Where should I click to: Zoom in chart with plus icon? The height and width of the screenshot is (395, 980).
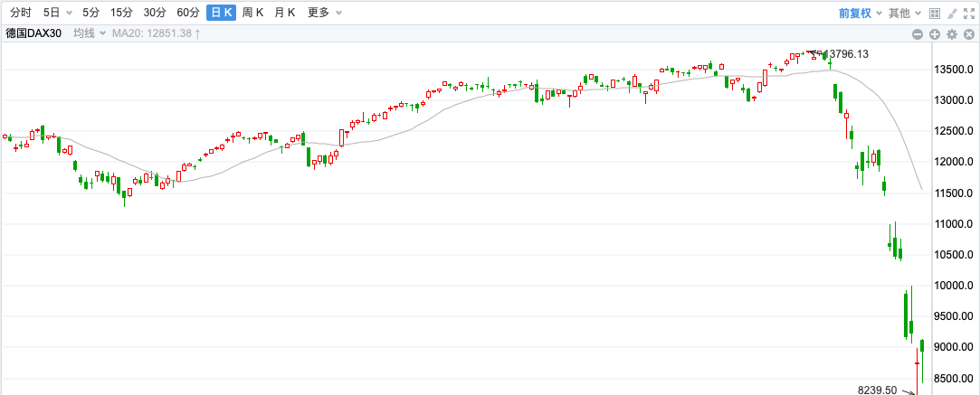click(935, 34)
